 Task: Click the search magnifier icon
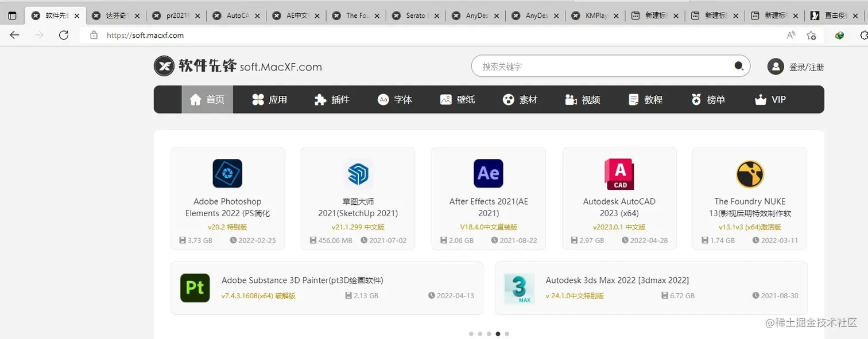tap(739, 66)
